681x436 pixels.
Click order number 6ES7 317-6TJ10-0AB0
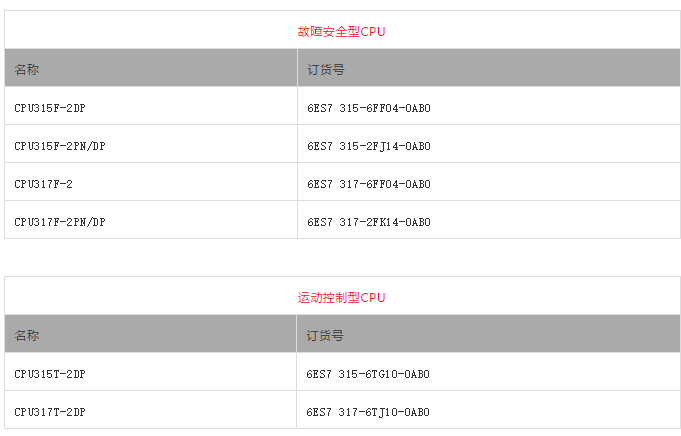pos(369,412)
